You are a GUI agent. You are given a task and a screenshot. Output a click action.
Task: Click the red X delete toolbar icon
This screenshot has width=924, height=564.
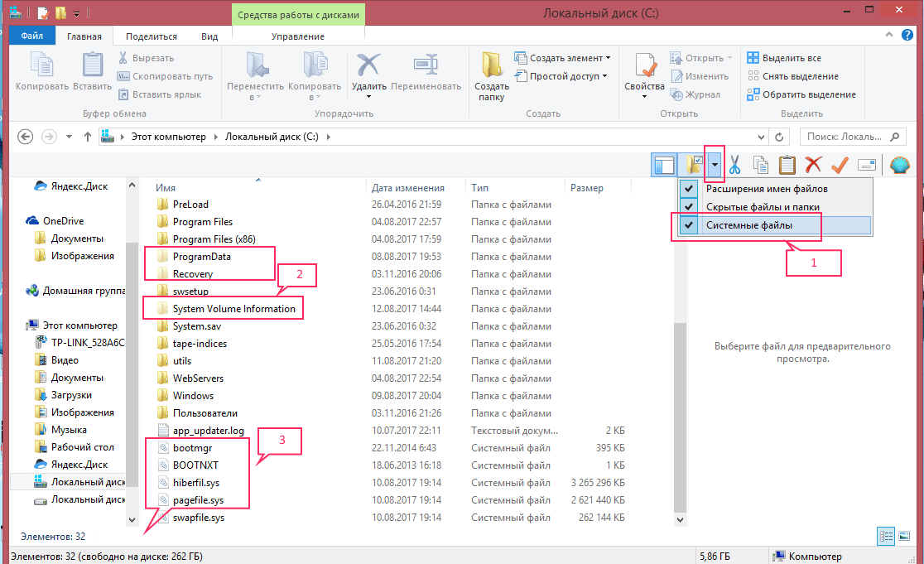click(x=813, y=165)
